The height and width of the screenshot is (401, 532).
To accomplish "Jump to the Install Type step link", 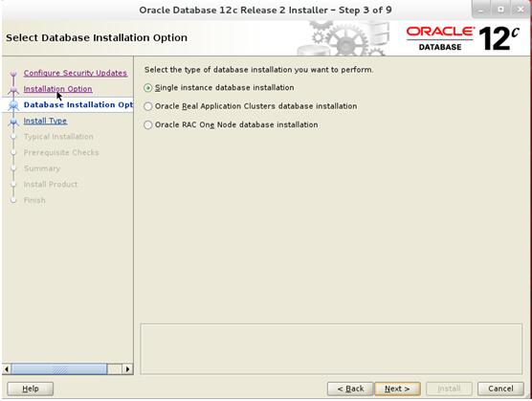I will [45, 121].
